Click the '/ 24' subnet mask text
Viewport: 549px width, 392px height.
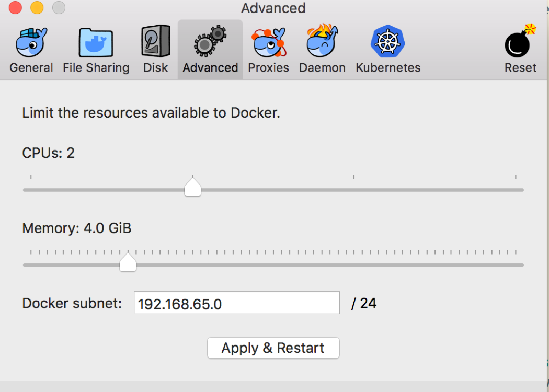[x=364, y=304]
